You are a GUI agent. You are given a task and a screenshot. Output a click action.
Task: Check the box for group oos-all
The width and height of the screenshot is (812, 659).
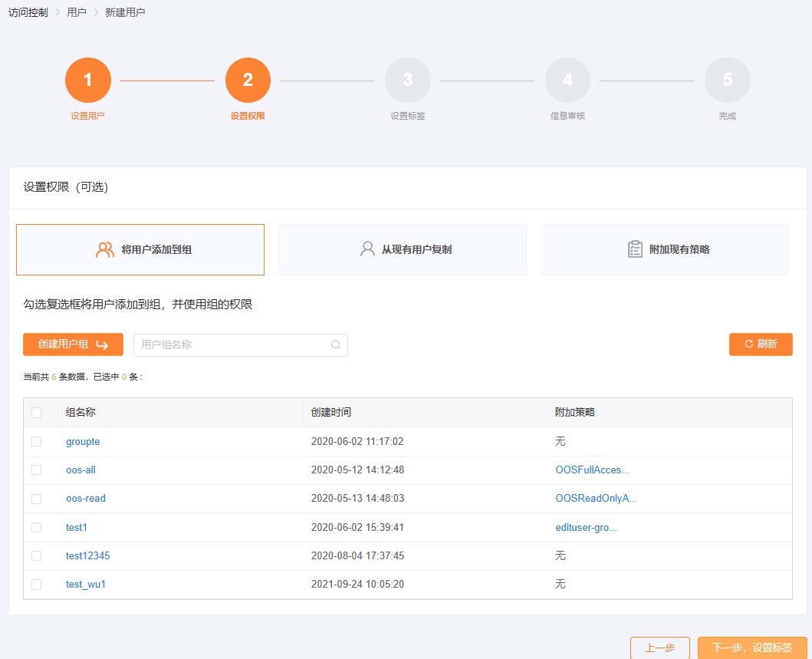[x=37, y=470]
